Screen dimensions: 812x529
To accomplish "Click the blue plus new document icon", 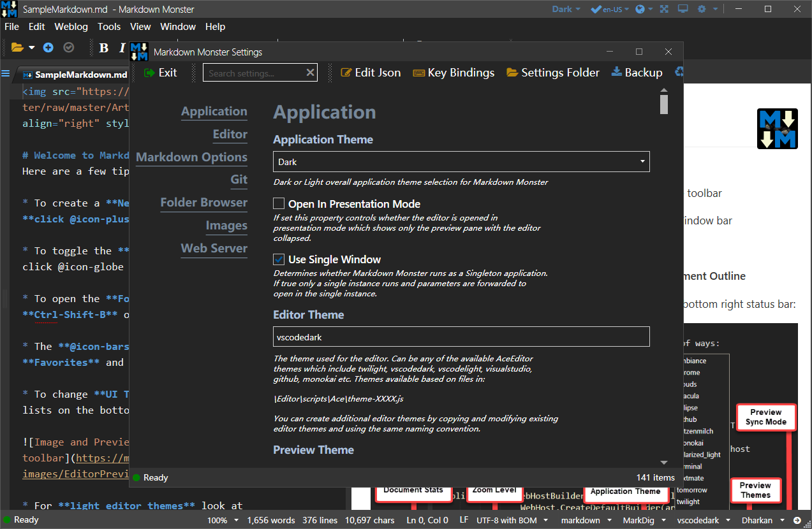I will (x=48, y=47).
